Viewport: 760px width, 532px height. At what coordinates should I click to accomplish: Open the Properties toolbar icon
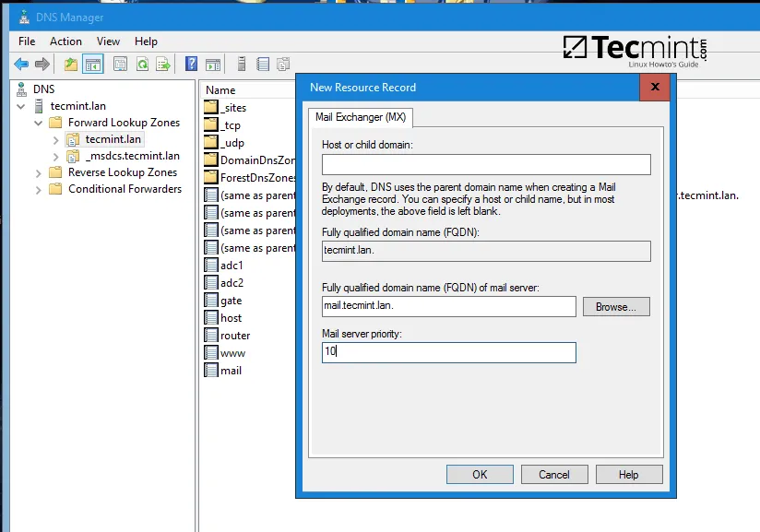coord(120,64)
